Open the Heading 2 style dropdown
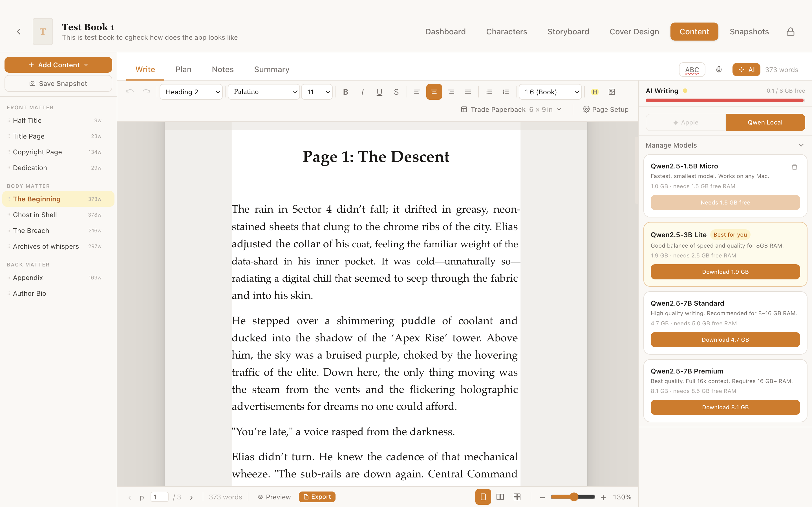 pos(191,92)
